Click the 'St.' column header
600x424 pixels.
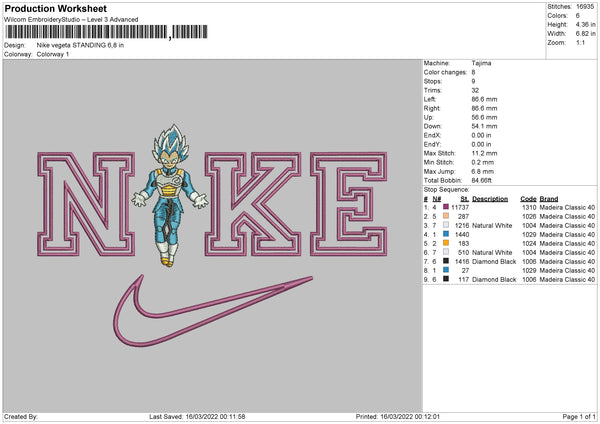465,199
